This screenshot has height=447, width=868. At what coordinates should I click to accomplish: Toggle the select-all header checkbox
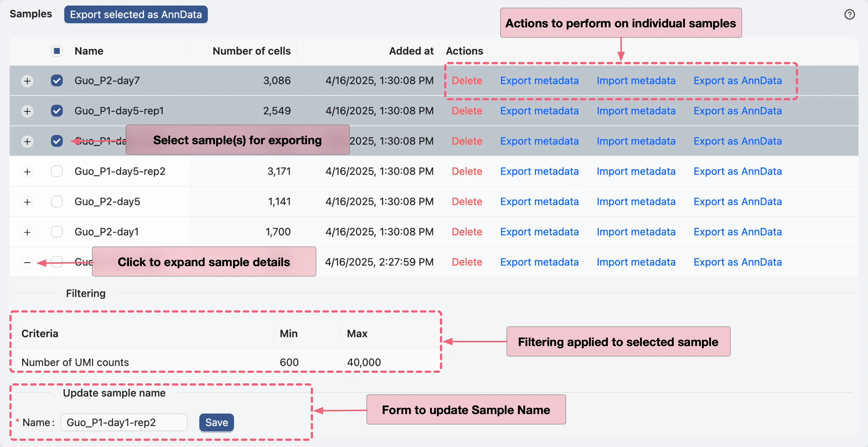click(x=57, y=51)
